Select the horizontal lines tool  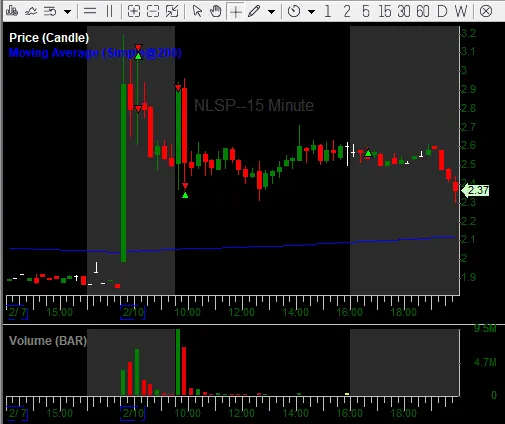(90, 11)
